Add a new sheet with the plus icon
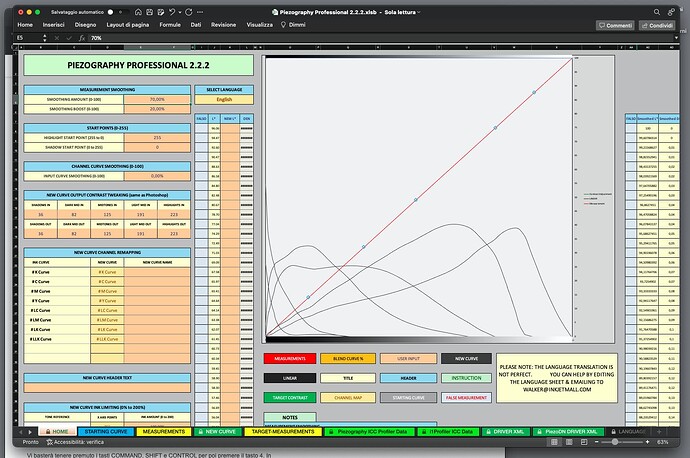The height and width of the screenshot is (458, 690). tap(659, 432)
